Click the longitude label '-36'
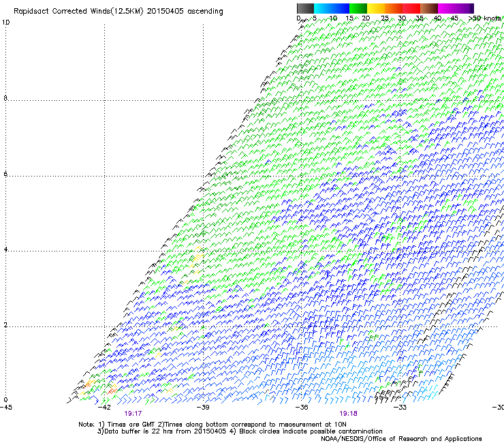 [x=302, y=408]
